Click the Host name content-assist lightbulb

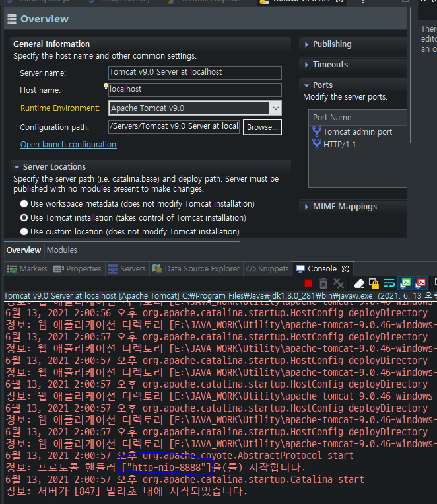tap(106, 86)
